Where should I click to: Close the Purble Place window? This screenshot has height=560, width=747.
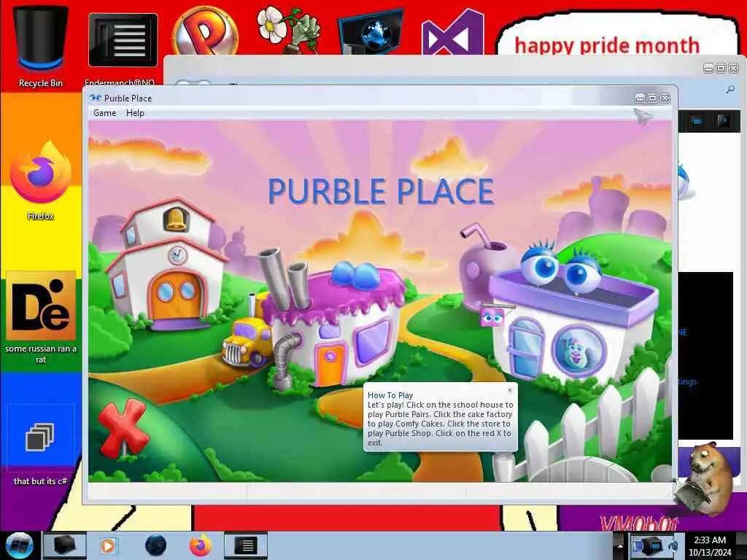coord(665,98)
